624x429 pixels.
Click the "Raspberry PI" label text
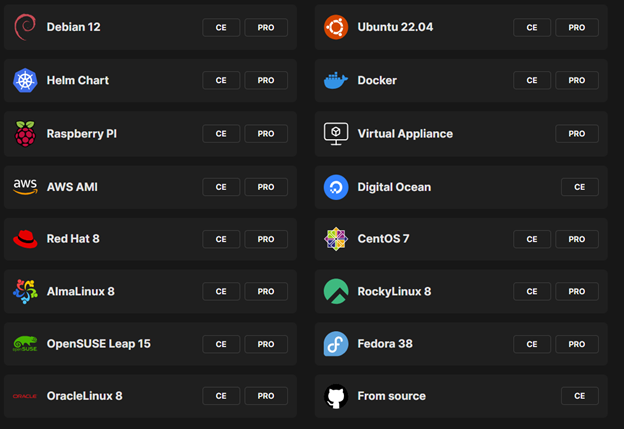coord(82,134)
